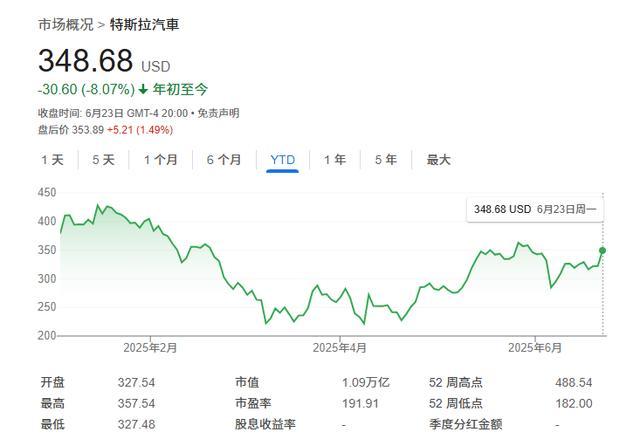Select the opening price 327.54
640x446 pixels.
[136, 382]
